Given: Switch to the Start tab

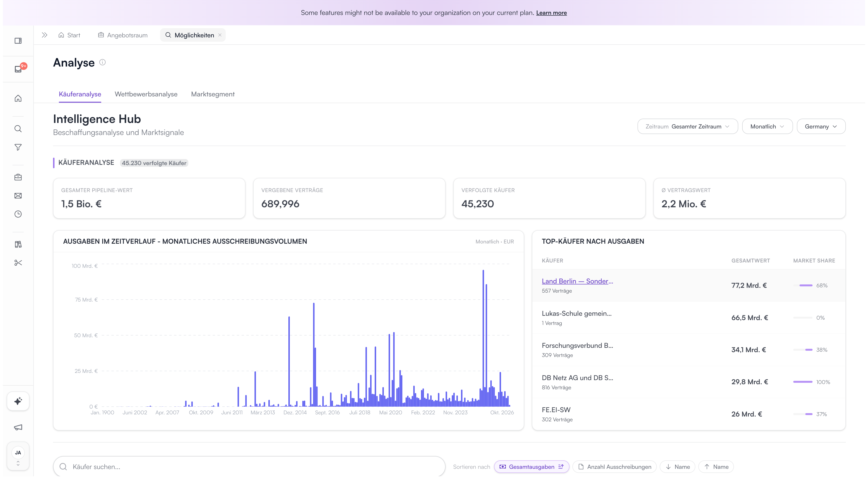Looking at the screenshot, I should click(x=69, y=35).
